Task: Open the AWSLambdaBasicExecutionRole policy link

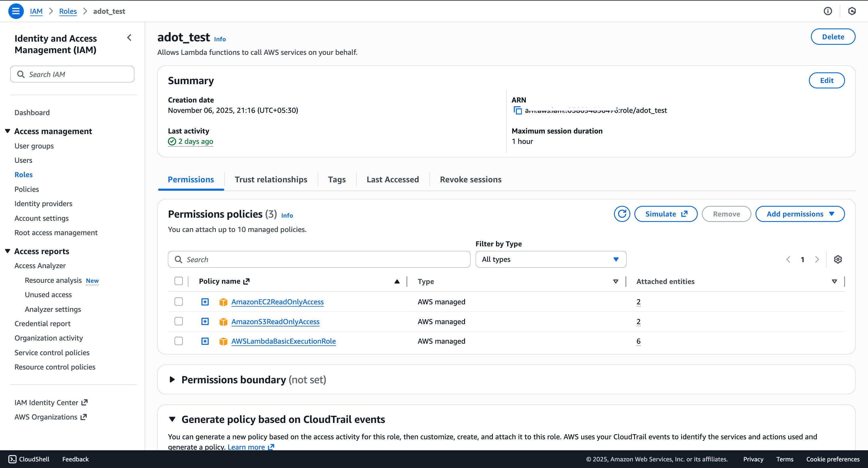Action: click(283, 341)
